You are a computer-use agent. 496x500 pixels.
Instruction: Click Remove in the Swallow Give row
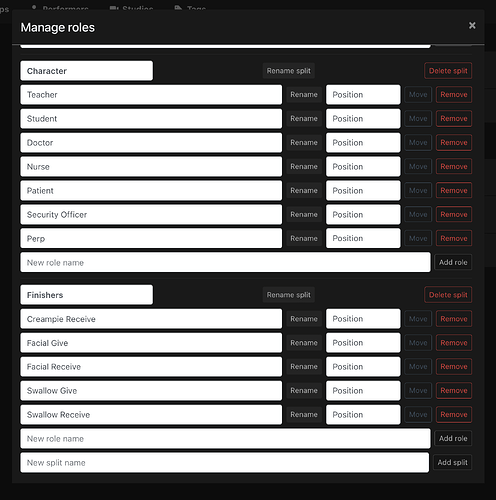tap(454, 391)
